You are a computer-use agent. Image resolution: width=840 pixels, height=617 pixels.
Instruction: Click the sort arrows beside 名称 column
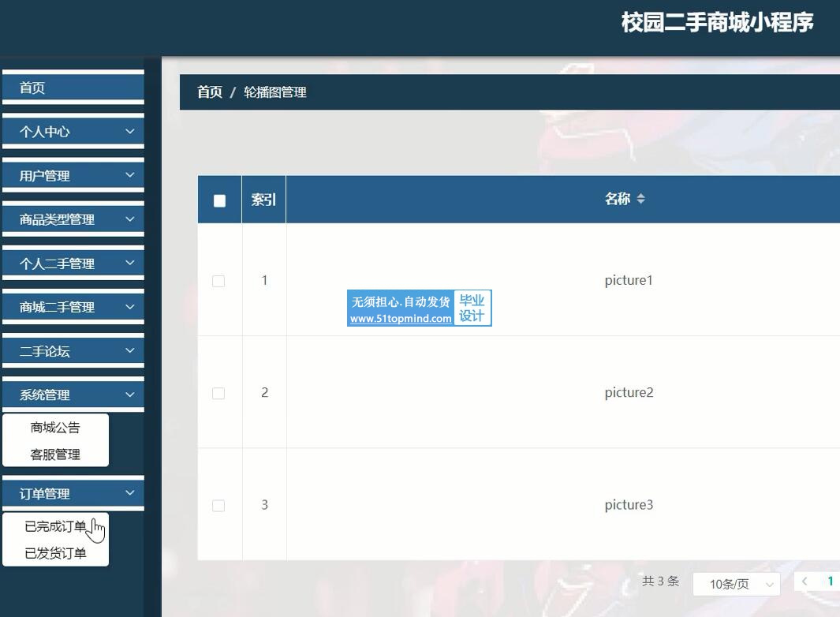(x=640, y=200)
